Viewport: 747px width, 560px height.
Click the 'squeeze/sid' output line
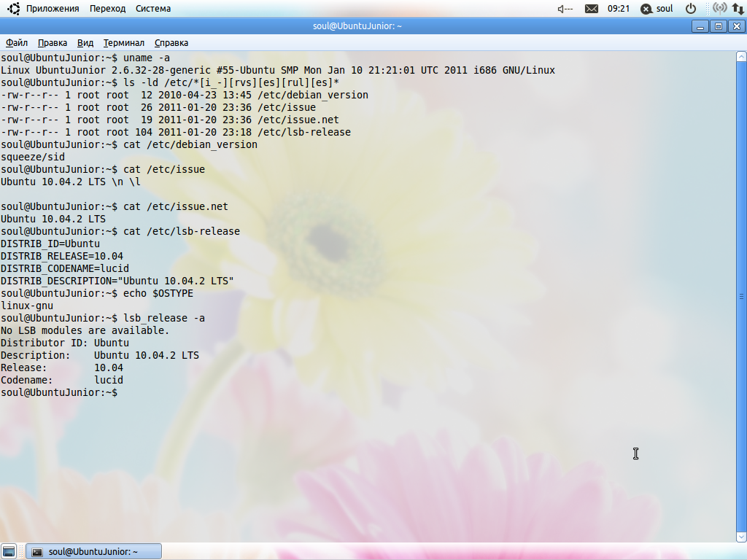(33, 157)
